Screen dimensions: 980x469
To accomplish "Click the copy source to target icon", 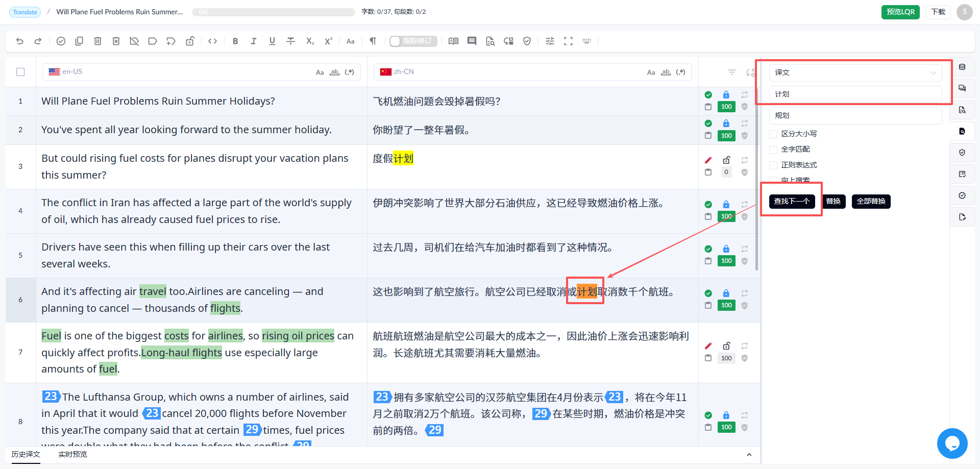I will tap(79, 41).
